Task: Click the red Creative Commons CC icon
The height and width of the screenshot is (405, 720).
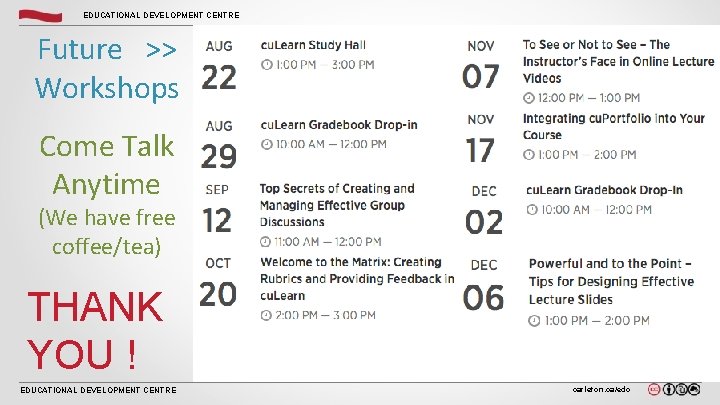Action: click(x=654, y=390)
